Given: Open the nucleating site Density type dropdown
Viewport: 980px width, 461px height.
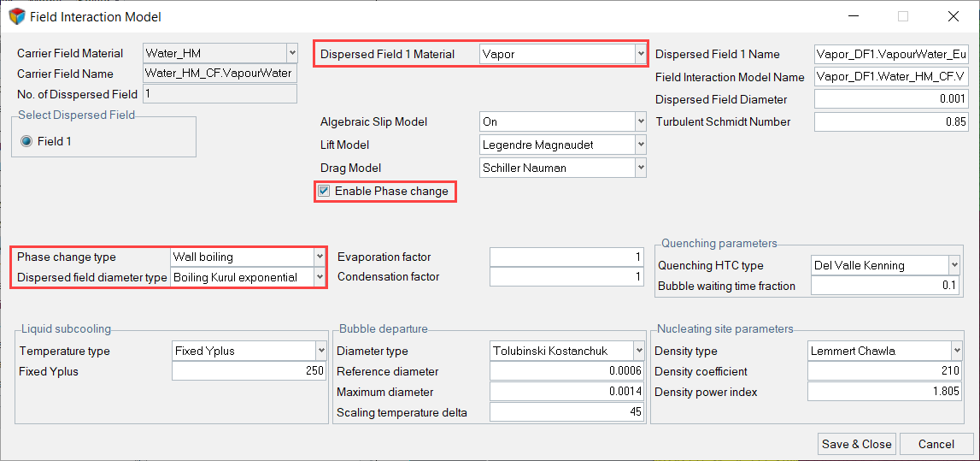Looking at the screenshot, I should [956, 351].
